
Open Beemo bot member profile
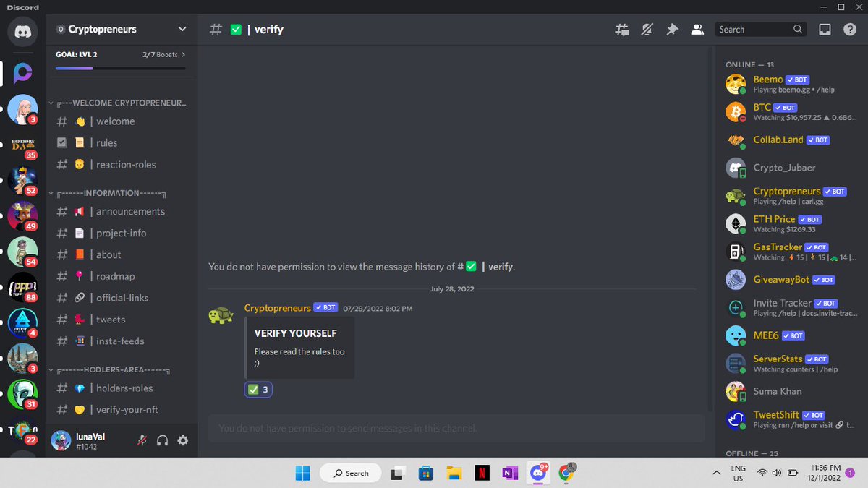click(791, 84)
